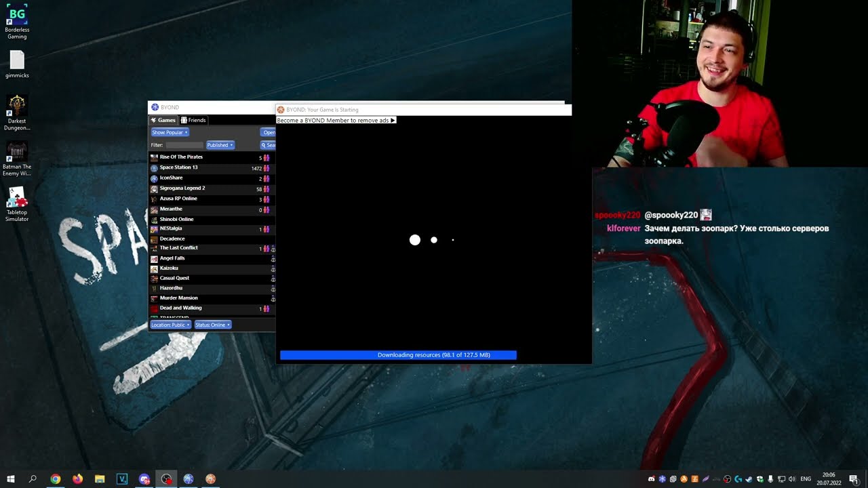Open the Logitech G tray icon
This screenshot has height=488, width=868.
[x=738, y=479]
